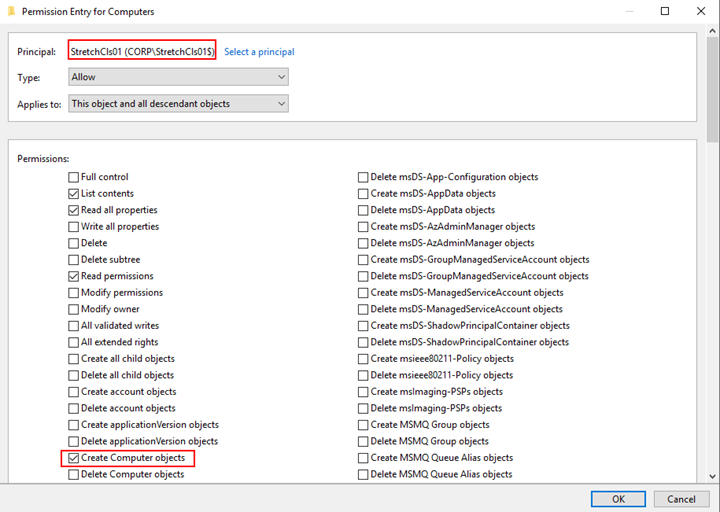Screen dimensions: 720x512
Task: Check Modify owner checkbox
Action: [73, 309]
